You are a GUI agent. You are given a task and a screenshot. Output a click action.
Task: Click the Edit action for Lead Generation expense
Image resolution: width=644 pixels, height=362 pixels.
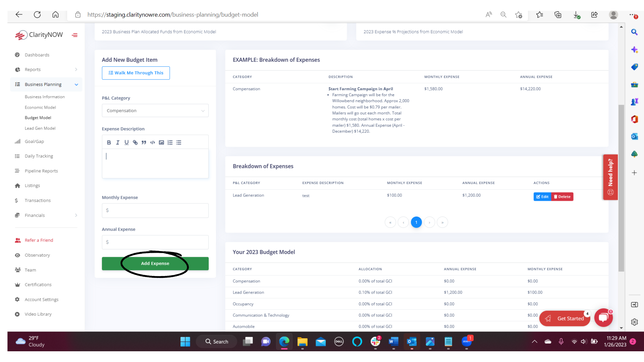542,196
